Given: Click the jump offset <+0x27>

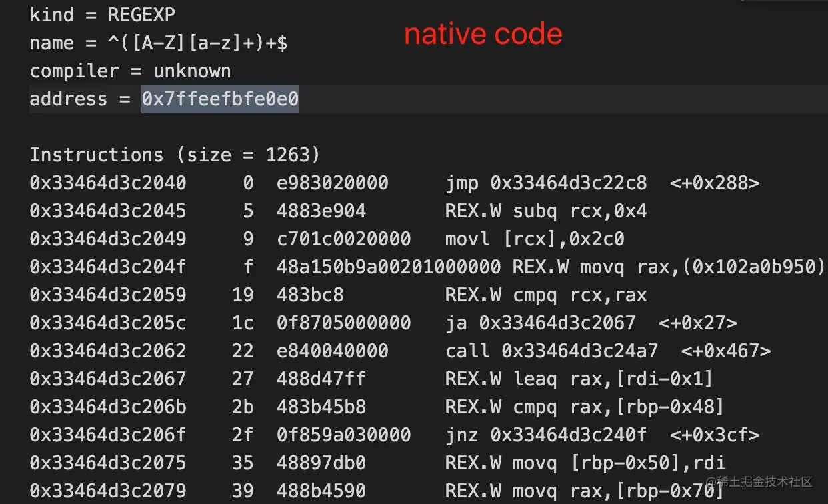Looking at the screenshot, I should (697, 323).
